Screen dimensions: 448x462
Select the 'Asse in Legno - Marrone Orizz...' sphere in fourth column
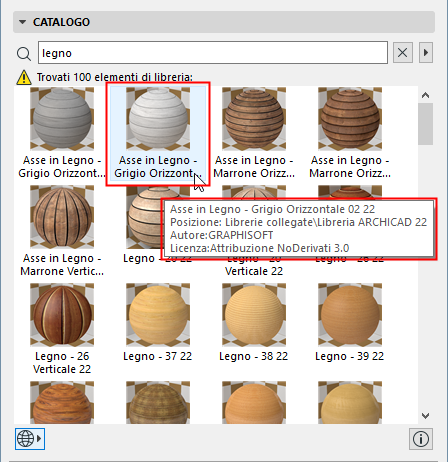point(350,119)
